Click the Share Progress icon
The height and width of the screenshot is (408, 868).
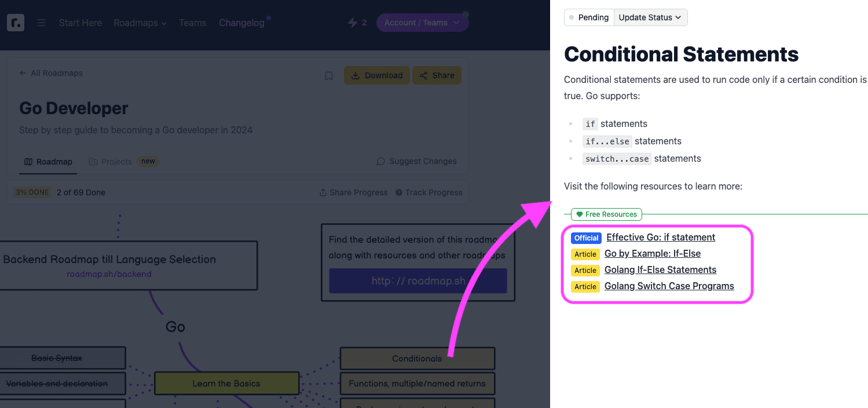323,192
